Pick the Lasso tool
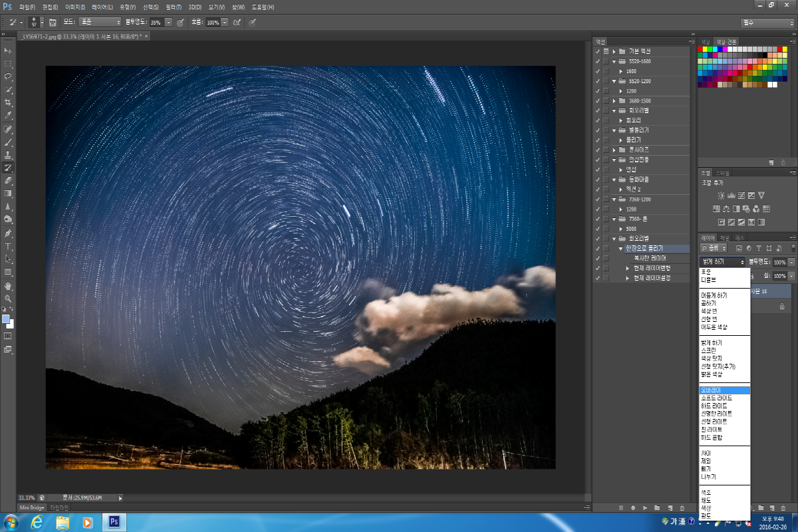This screenshot has height=532, width=798. (8, 76)
